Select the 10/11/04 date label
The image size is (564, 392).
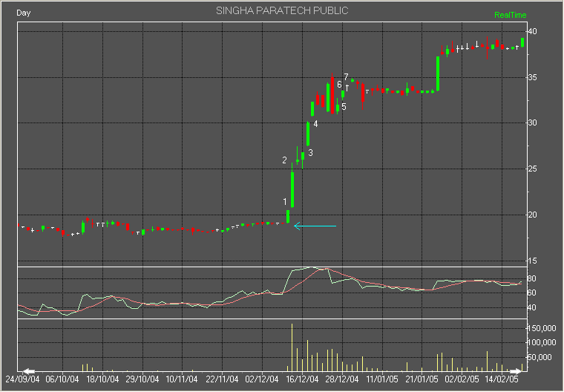182,379
